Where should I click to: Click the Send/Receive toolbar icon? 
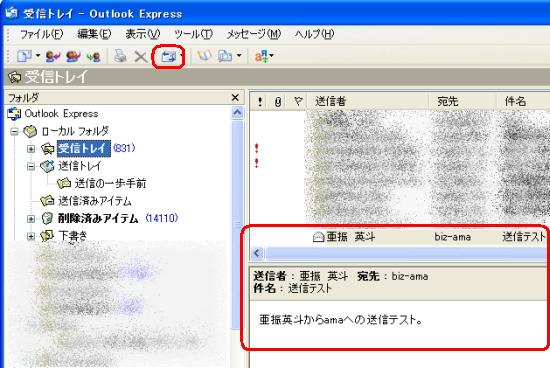coord(169,56)
